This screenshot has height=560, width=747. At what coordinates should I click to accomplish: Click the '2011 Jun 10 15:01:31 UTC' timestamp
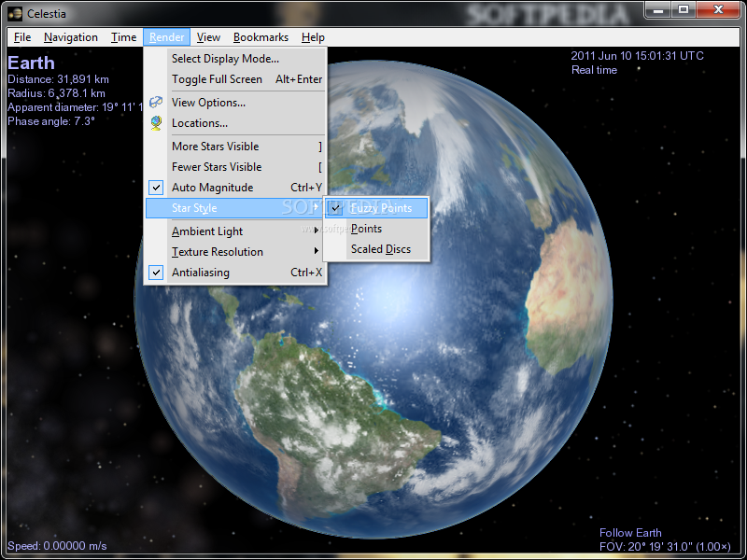(x=637, y=56)
